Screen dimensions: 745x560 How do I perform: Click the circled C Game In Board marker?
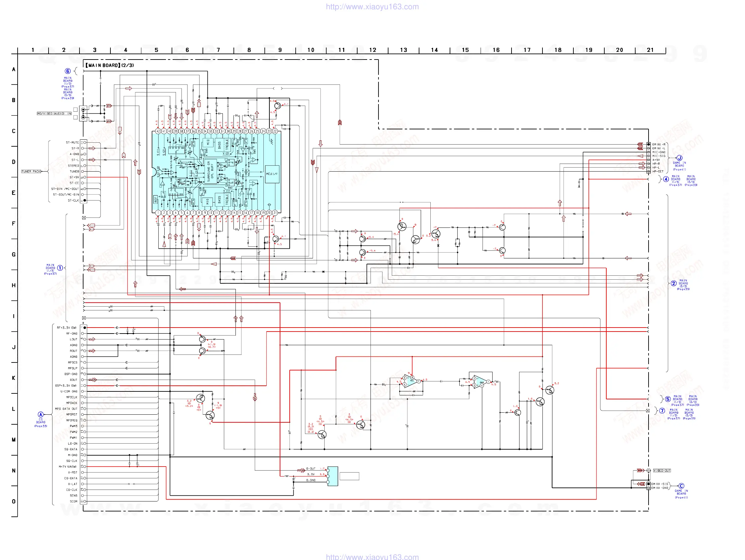[681, 486]
